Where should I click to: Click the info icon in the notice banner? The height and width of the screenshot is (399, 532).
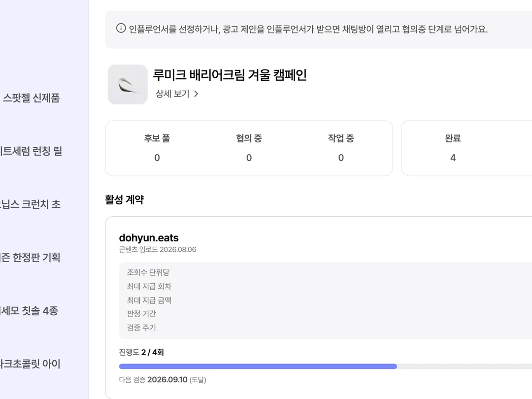[x=121, y=28]
